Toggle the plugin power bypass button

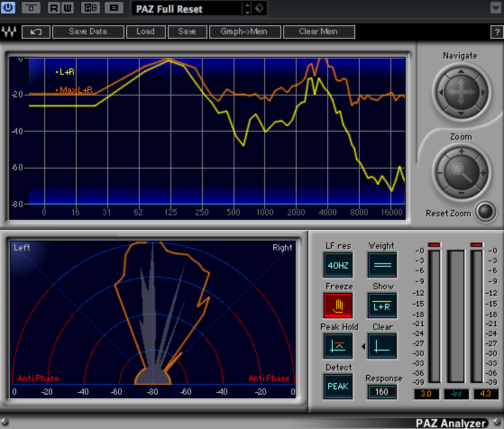tap(8, 8)
